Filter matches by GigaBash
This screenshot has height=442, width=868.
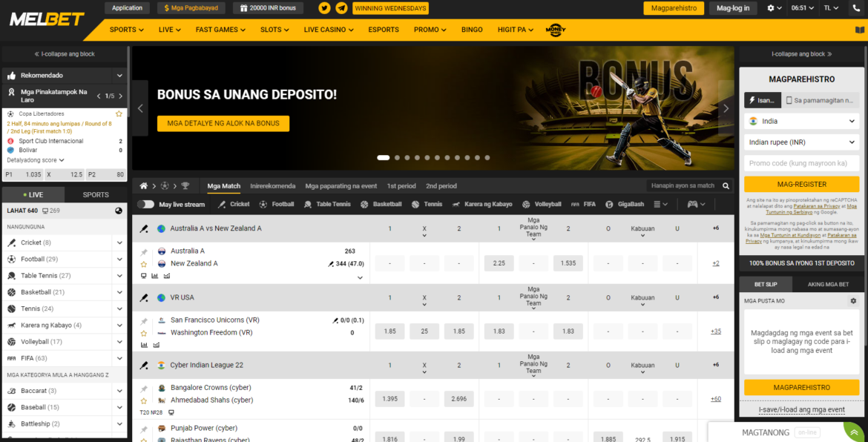(625, 204)
